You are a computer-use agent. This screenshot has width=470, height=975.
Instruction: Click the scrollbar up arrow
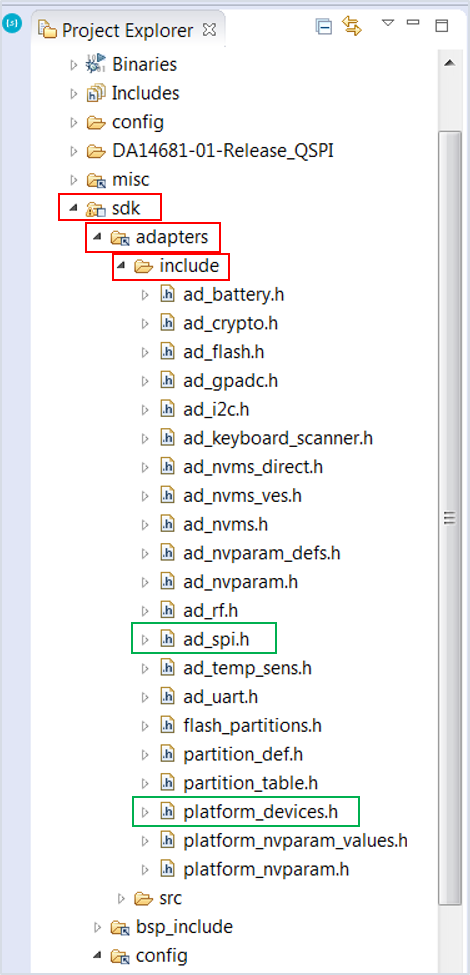click(450, 63)
